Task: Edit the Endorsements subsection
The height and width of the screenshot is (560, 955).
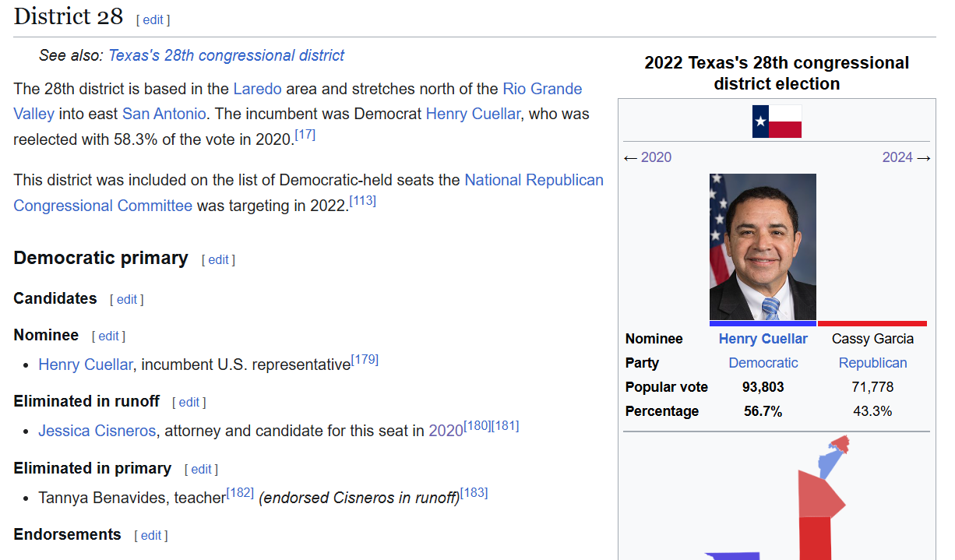Action: (x=151, y=535)
